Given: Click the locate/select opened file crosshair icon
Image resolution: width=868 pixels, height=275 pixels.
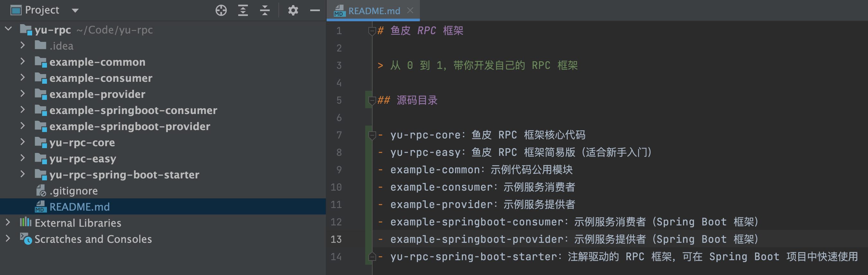Looking at the screenshot, I should (x=221, y=10).
